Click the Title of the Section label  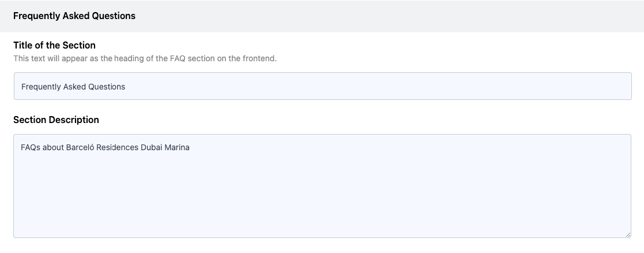[x=54, y=45]
